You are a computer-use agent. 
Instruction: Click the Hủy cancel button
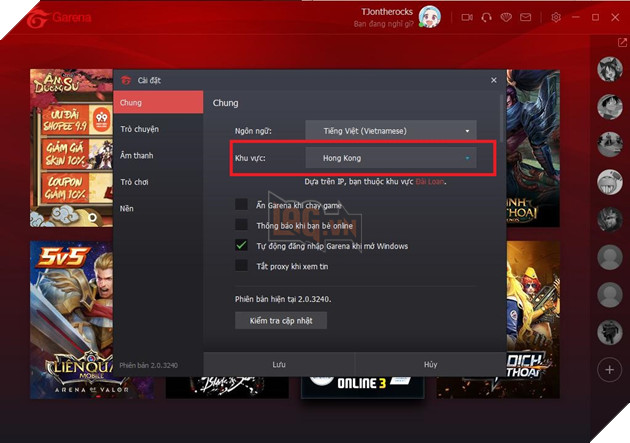point(429,364)
